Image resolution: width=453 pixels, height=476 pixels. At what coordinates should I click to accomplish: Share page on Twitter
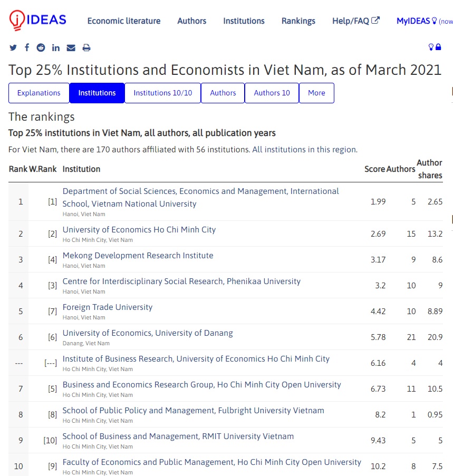click(13, 47)
